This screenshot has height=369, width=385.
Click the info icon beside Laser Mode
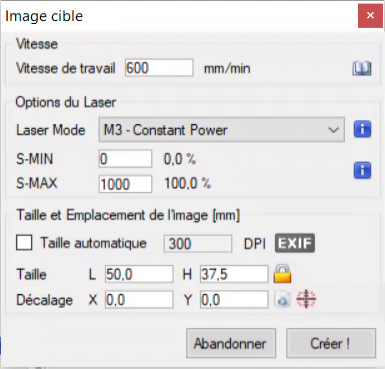tap(362, 129)
